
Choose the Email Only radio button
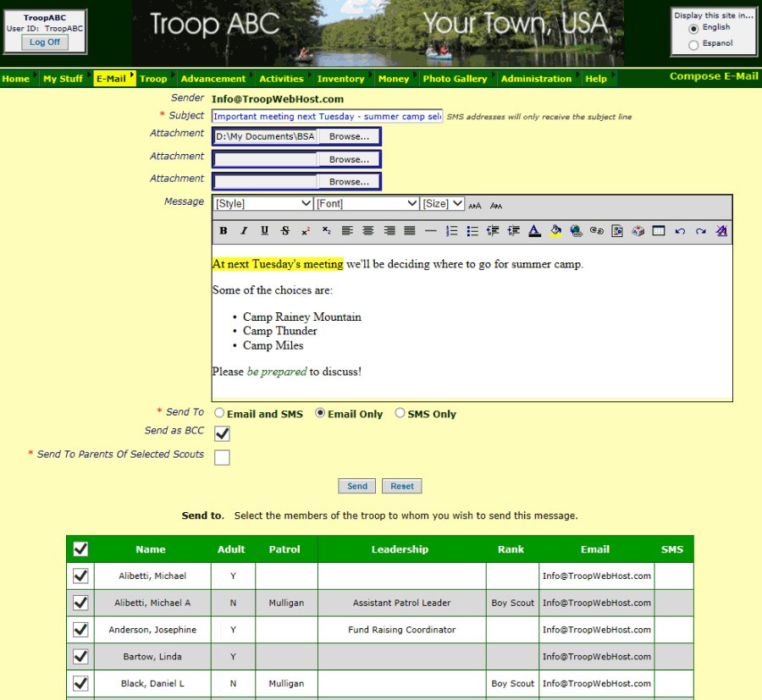pyautogui.click(x=320, y=413)
